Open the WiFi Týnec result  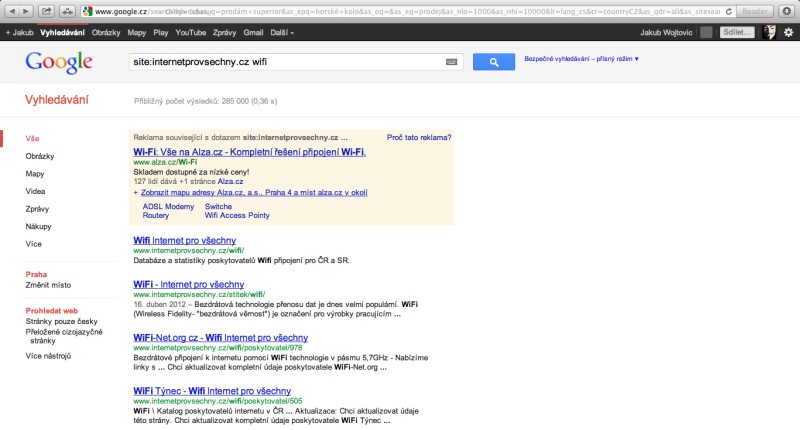pos(212,391)
